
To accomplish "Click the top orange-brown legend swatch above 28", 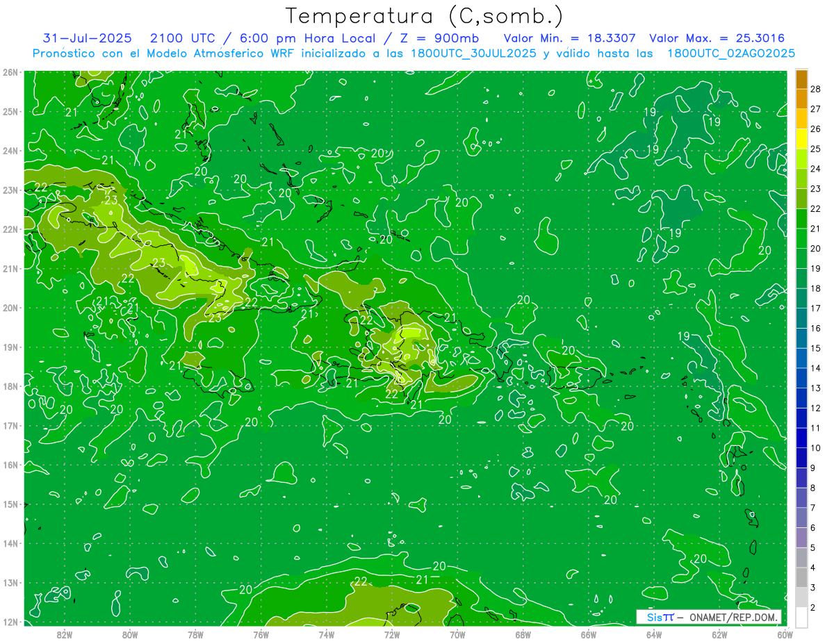I will coord(801,80).
